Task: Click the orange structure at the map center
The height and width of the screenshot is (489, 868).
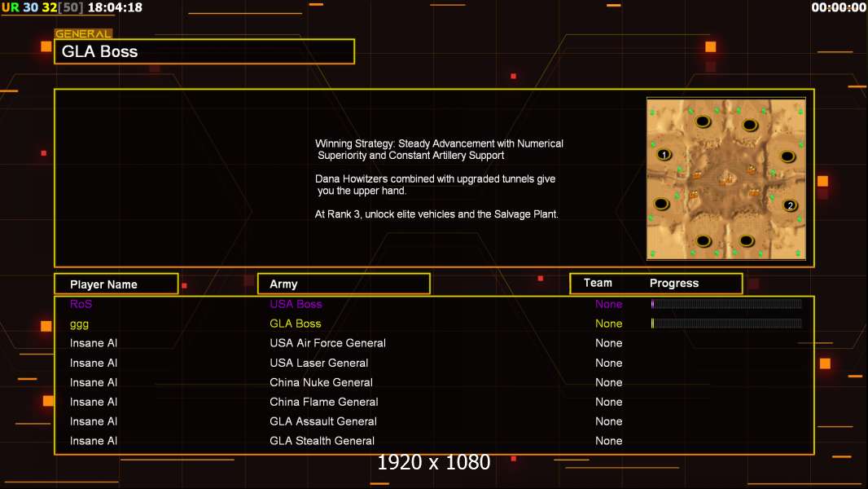Action: [724, 179]
